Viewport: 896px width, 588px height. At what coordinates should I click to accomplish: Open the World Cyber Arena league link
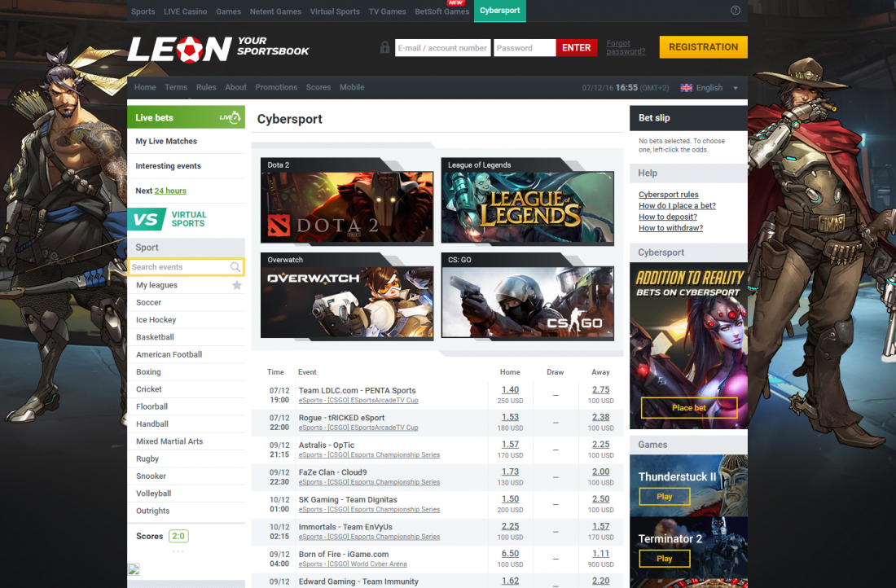click(353, 564)
